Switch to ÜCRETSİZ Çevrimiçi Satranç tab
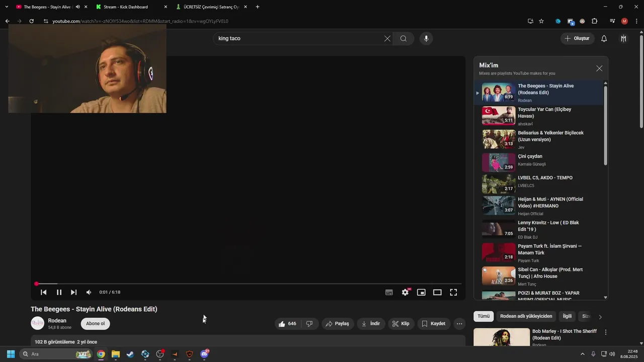The height and width of the screenshot is (362, 644). pyautogui.click(x=211, y=7)
